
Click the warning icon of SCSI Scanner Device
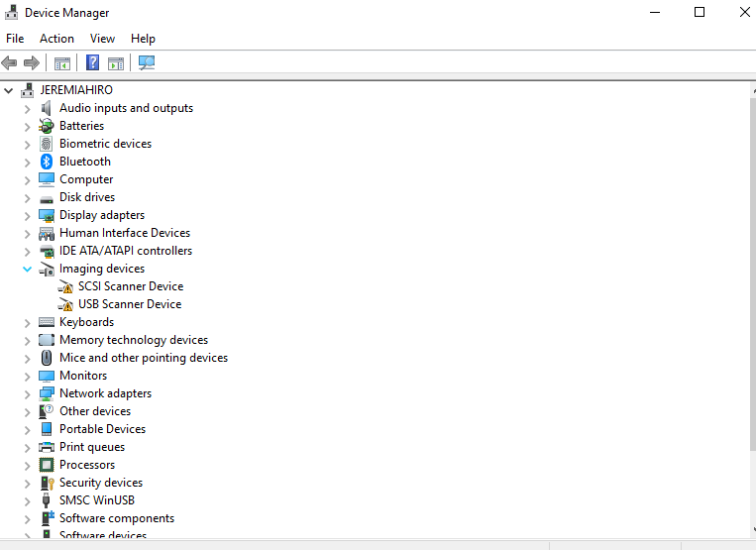[65, 286]
